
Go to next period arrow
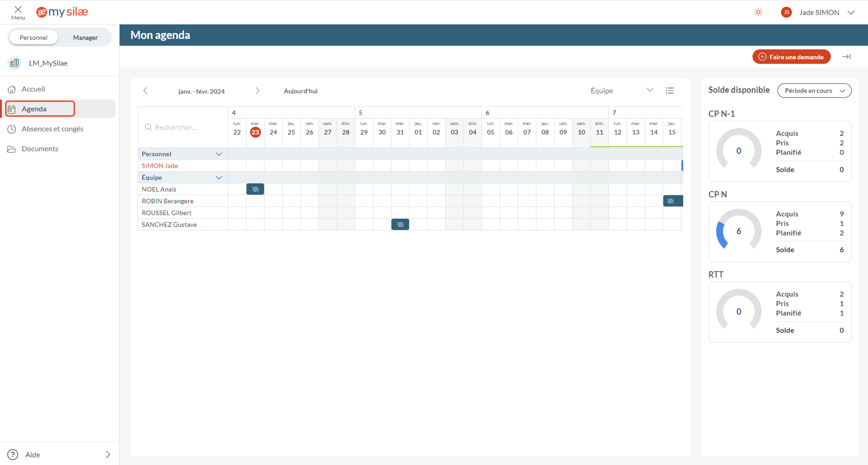click(x=257, y=91)
